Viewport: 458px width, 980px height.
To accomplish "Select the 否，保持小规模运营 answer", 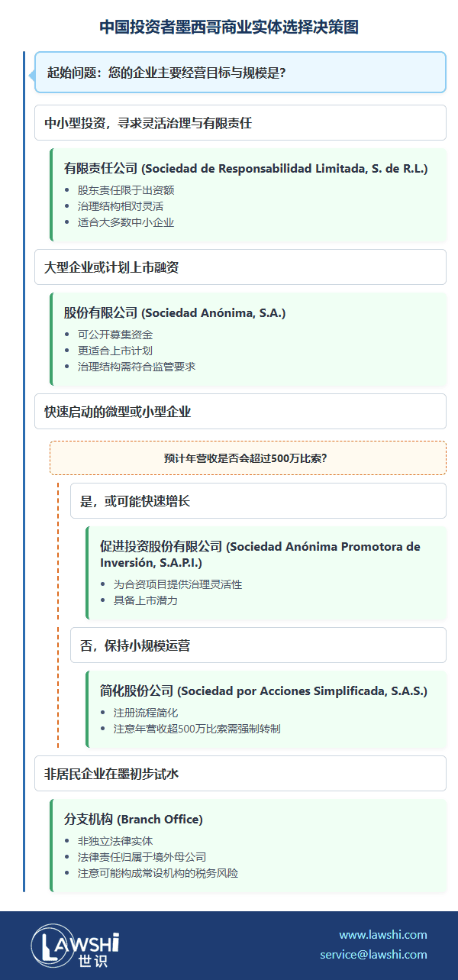I will [257, 645].
